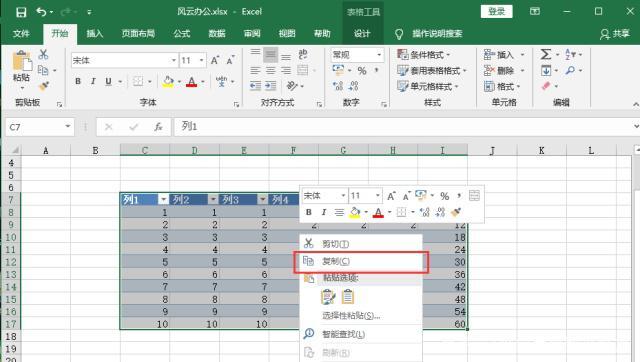Viewport: 640px width, 362px height.
Task: Click the Clear eraser icon in the editing group
Action: (x=546, y=86)
